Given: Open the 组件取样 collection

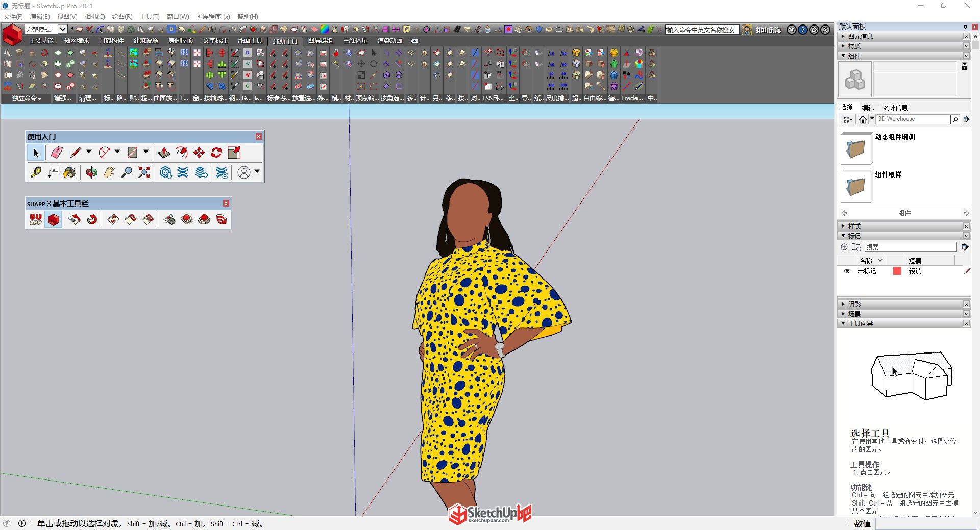Looking at the screenshot, I should click(856, 187).
